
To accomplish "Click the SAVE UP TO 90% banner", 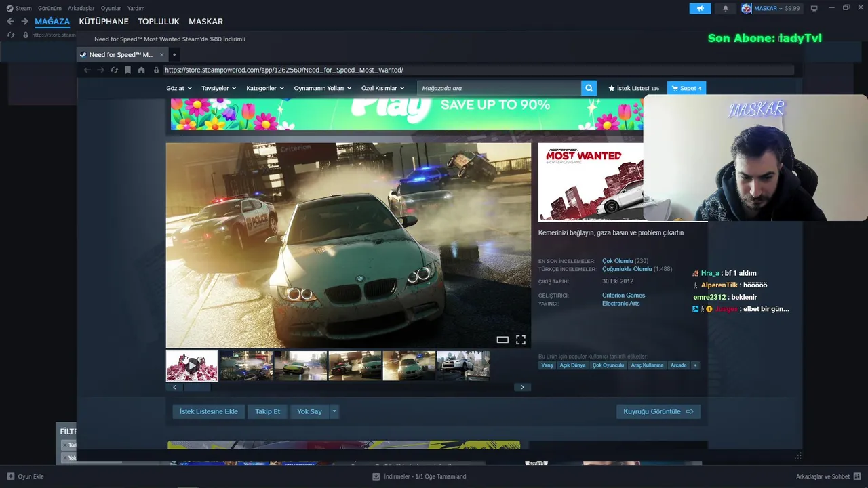I will click(x=406, y=113).
